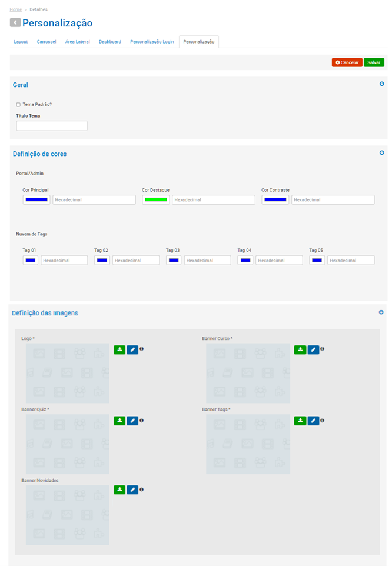
Task: Click the info icon next to Banner Tags
Action: pyautogui.click(x=323, y=420)
